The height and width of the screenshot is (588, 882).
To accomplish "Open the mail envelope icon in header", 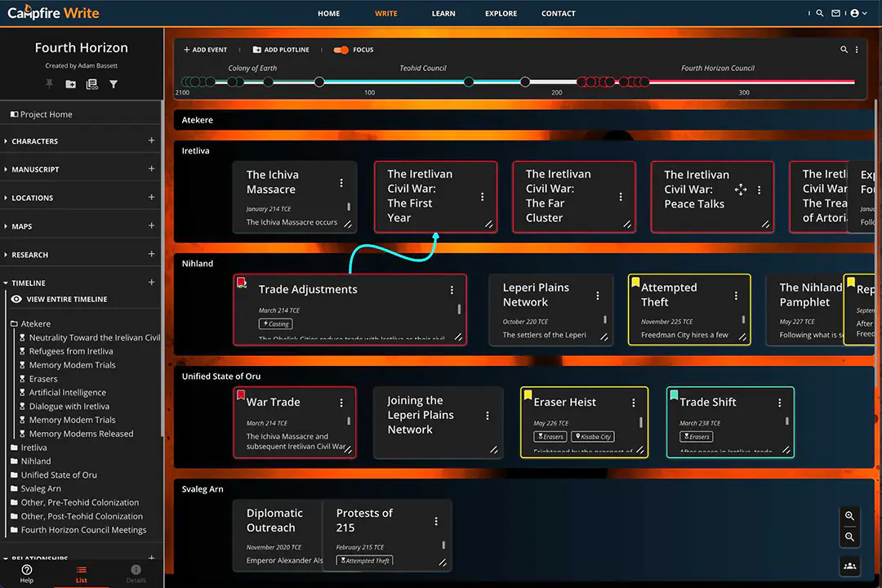I will pos(835,13).
